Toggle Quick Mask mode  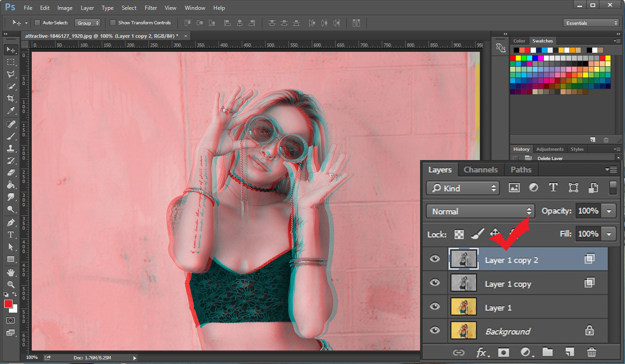click(11, 321)
